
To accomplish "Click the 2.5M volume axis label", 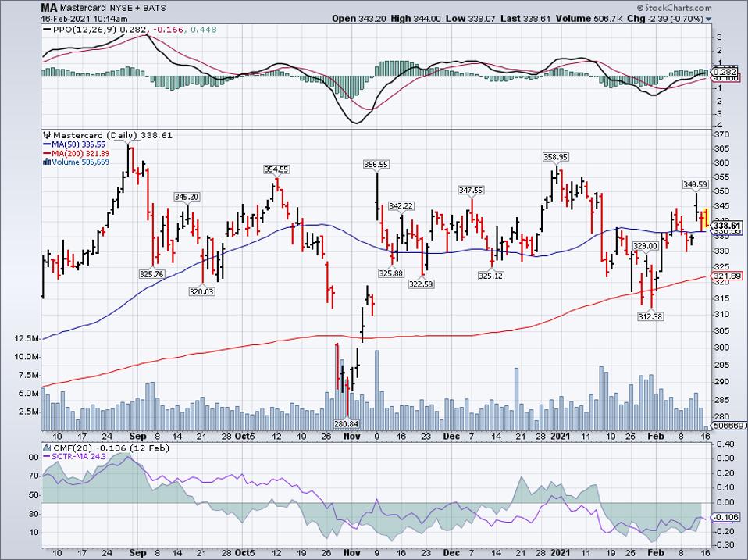I will tap(30, 412).
